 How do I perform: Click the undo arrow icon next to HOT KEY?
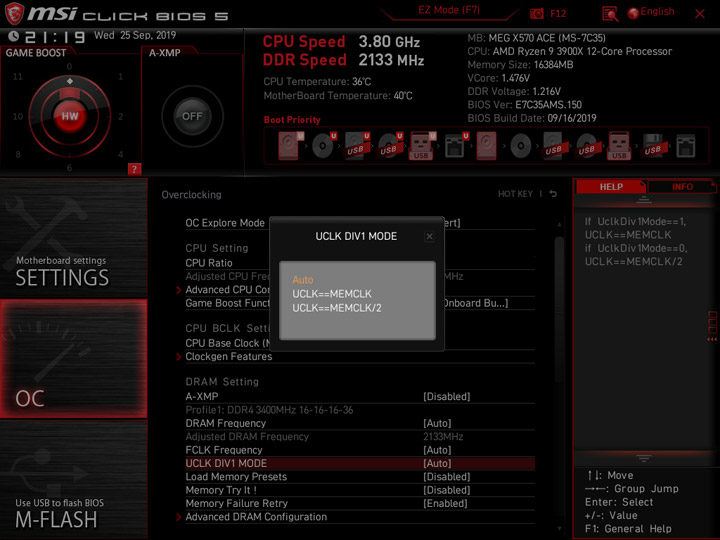point(553,194)
